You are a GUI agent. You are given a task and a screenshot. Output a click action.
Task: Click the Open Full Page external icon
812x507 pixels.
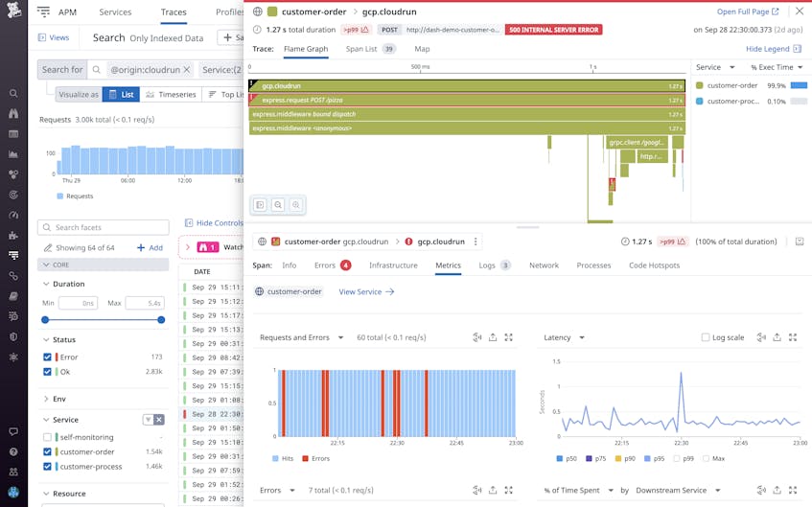(x=776, y=12)
